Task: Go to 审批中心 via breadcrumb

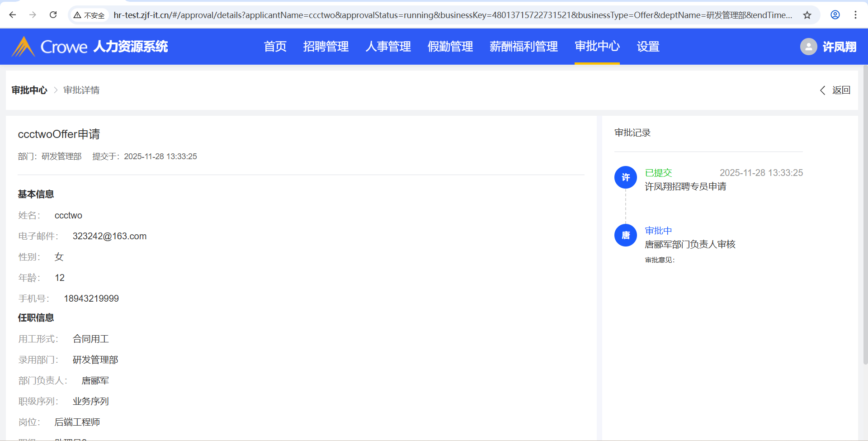Action: (x=29, y=90)
